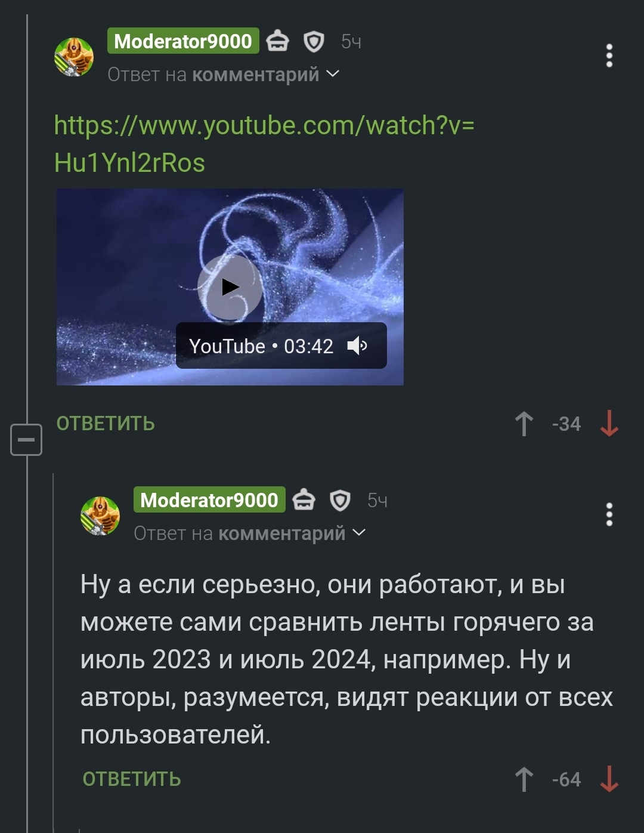Play the embedded YouTube video
644x833 pixels.
click(230, 287)
